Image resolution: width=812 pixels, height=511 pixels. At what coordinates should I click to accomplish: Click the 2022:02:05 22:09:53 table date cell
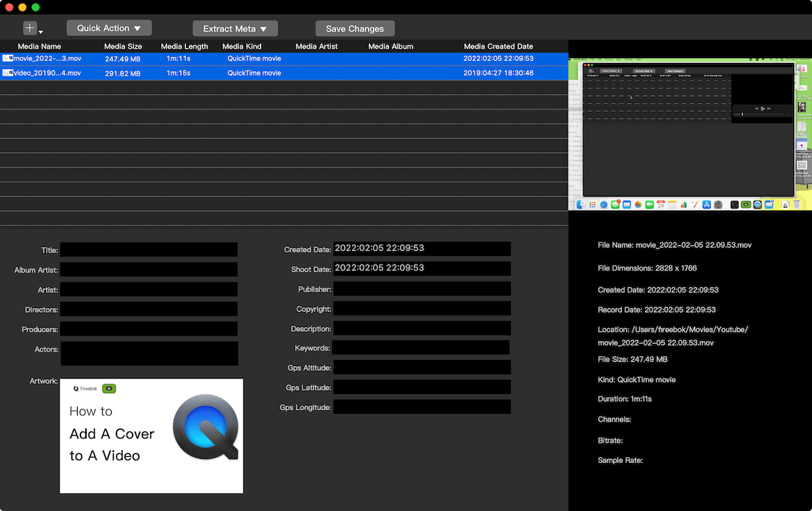(499, 58)
